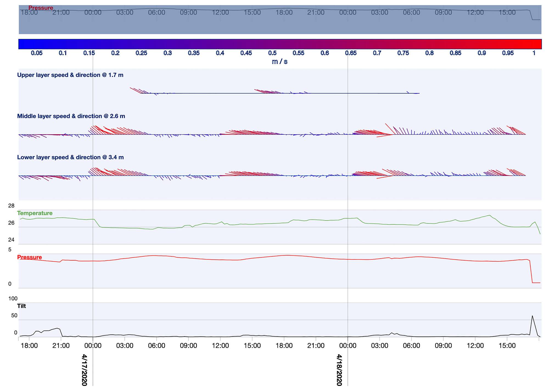Image resolution: width=549 pixels, height=392 pixels.
Task: Click the tilt spike peak near end
Action: [x=533, y=316]
